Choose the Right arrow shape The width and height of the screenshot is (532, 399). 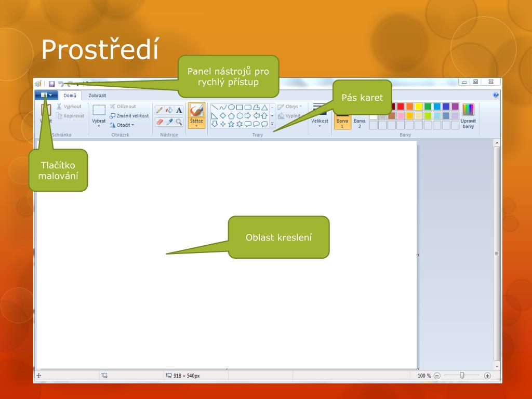coord(248,116)
